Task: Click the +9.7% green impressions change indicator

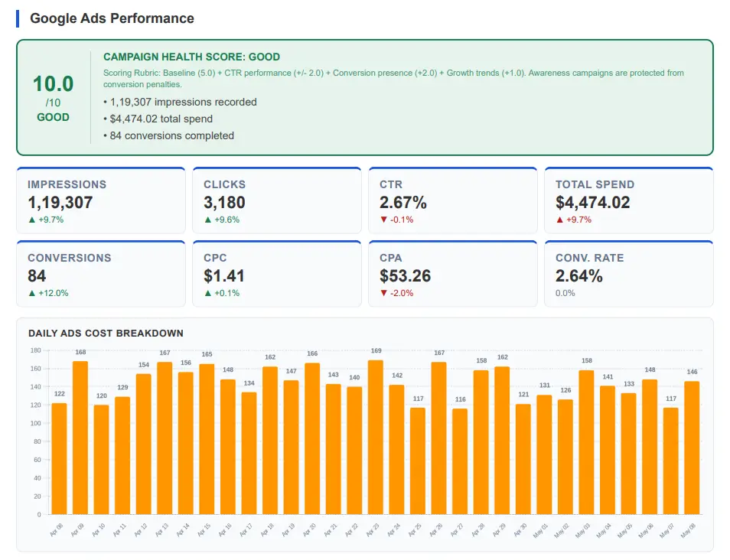Action: (x=46, y=220)
